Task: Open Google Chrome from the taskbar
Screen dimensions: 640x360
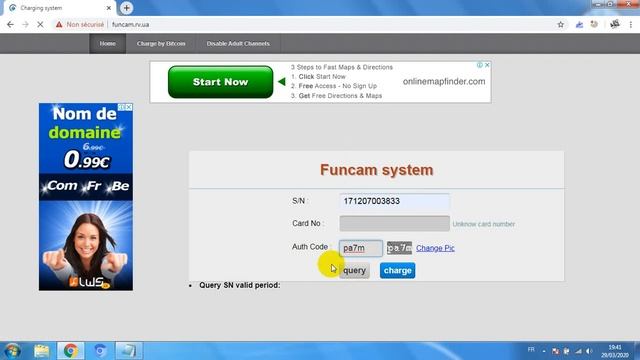Action: pos(71,351)
